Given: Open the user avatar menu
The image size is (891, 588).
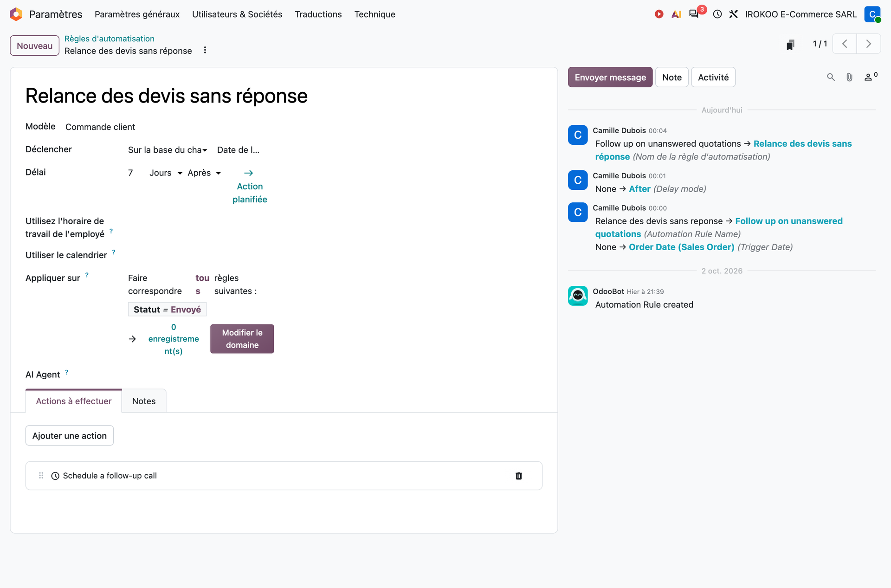Looking at the screenshot, I should pos(872,14).
